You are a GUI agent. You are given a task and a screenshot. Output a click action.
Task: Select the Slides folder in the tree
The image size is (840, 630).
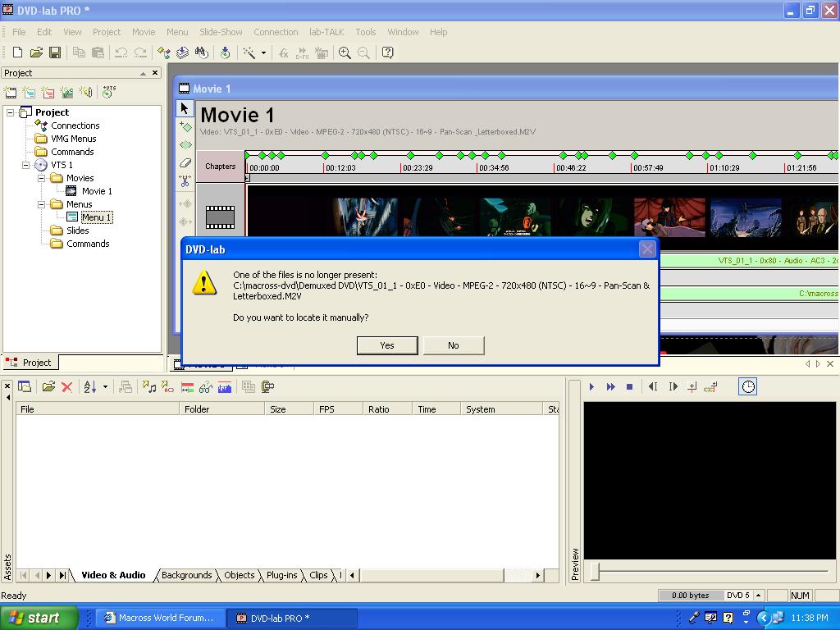tap(78, 231)
